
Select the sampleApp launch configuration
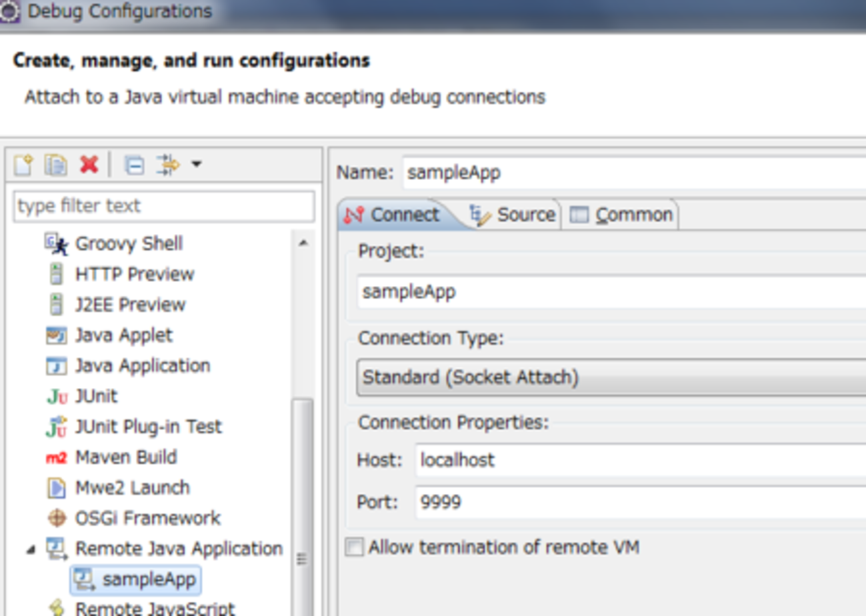coord(149,579)
